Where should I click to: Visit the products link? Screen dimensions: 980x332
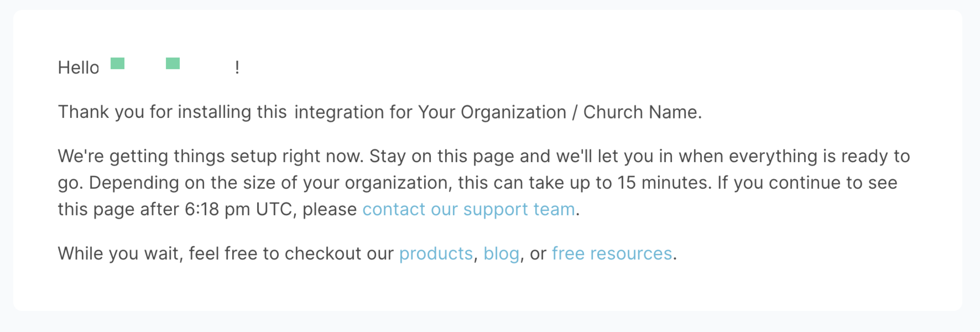436,254
